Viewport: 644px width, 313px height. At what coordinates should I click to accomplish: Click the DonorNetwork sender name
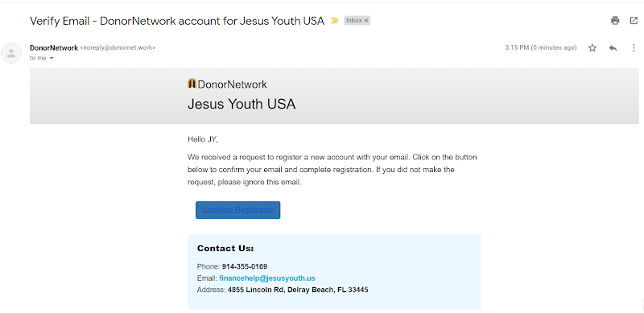pos(54,47)
